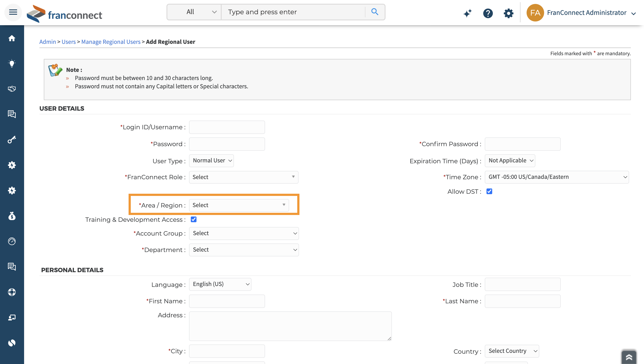Open the money bag sidebar module
The width and height of the screenshot is (644, 364).
(12, 216)
